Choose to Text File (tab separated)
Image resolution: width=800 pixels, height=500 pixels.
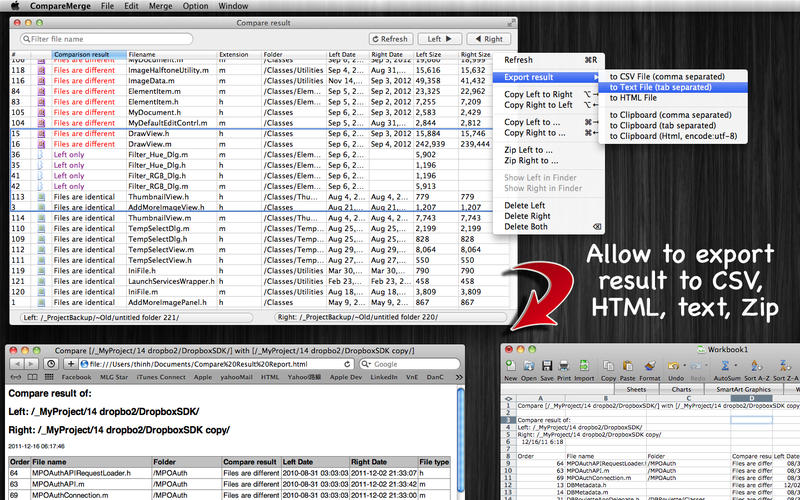(672, 87)
